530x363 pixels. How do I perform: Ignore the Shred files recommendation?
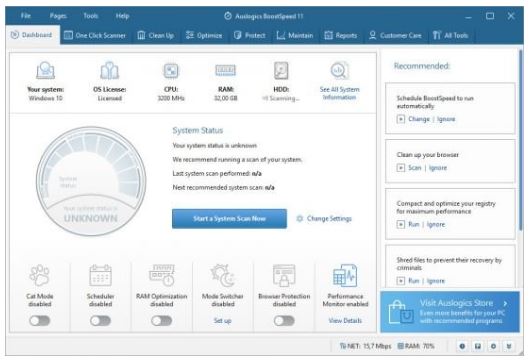pos(436,281)
